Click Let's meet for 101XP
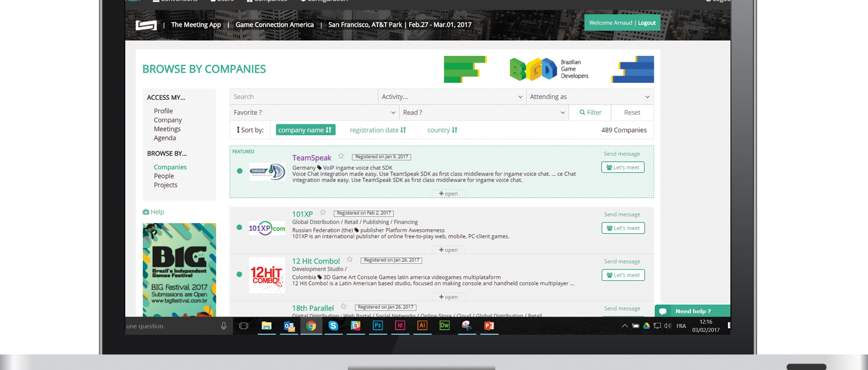This screenshot has width=868, height=370. pos(623,228)
